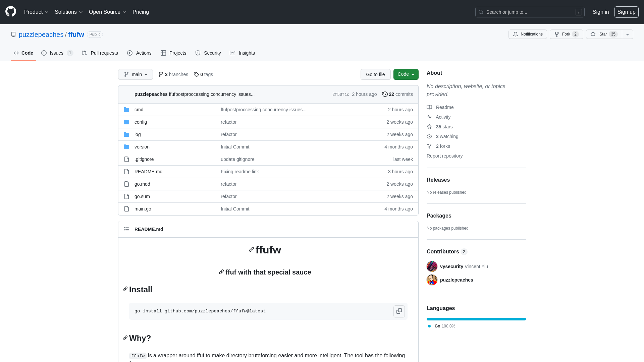Star the ffufw repository
Image resolution: width=644 pixels, height=362 pixels.
[604, 34]
